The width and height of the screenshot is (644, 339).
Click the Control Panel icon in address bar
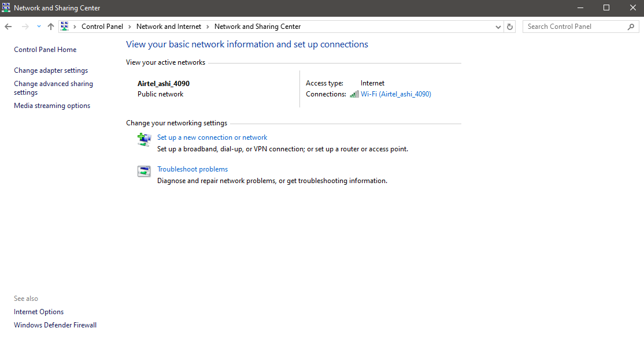65,26
